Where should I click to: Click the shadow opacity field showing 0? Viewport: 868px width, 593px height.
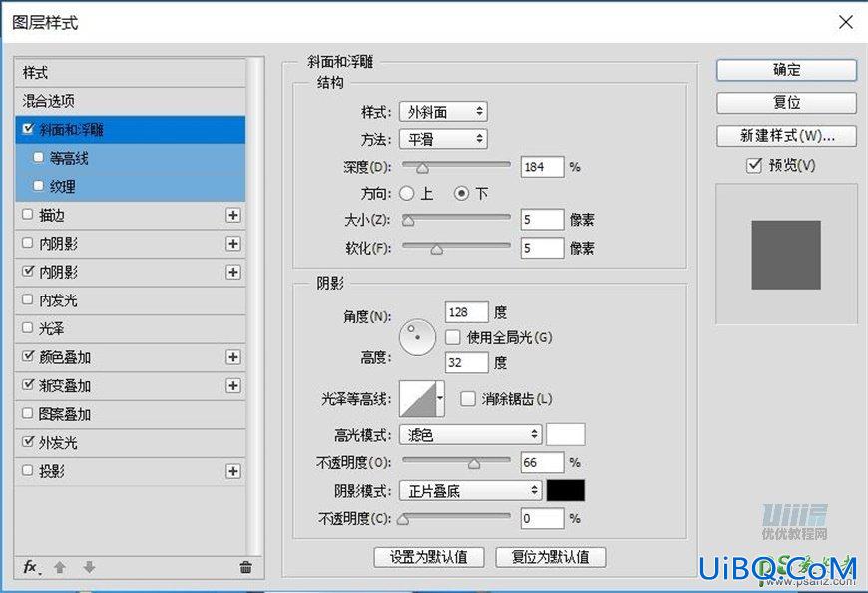pyautogui.click(x=542, y=519)
